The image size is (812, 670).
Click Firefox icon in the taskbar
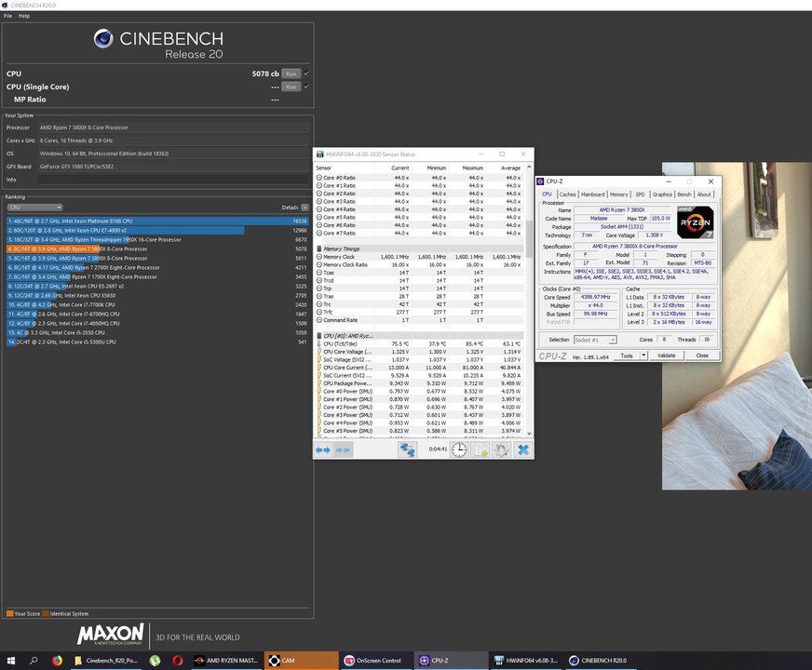(x=57, y=660)
